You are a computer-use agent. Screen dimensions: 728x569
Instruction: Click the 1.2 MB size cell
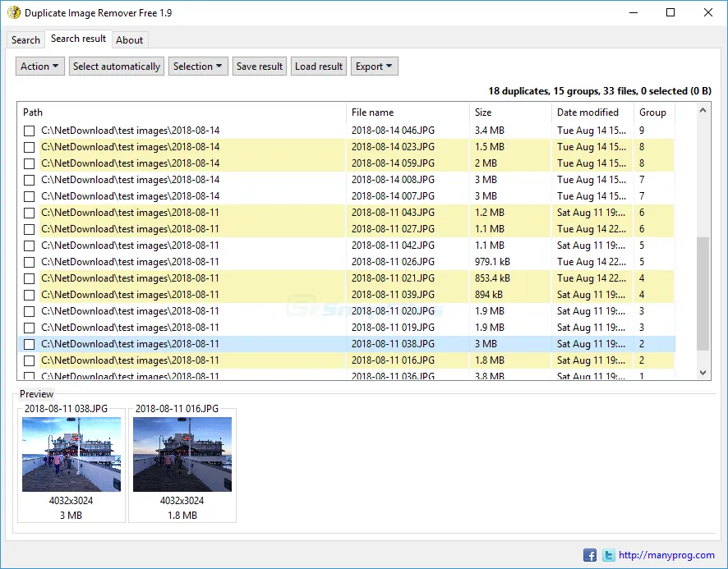490,213
